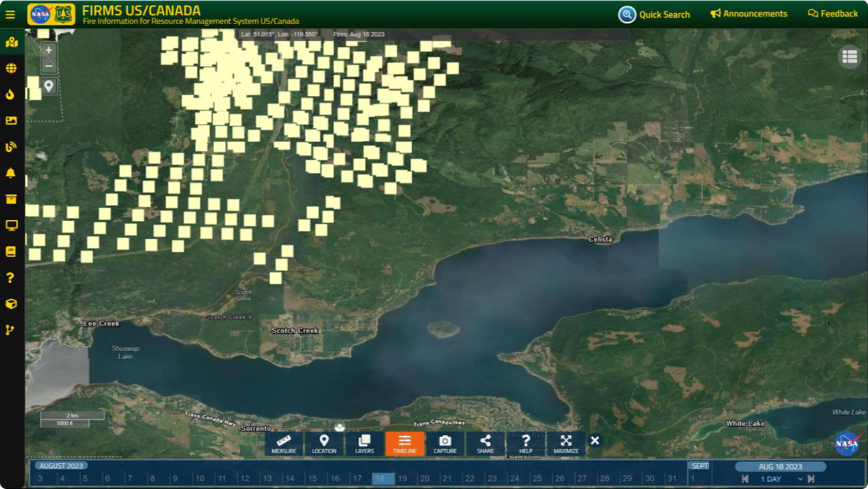Click the Shuswap Lake label
868x489 pixels.
[125, 352]
